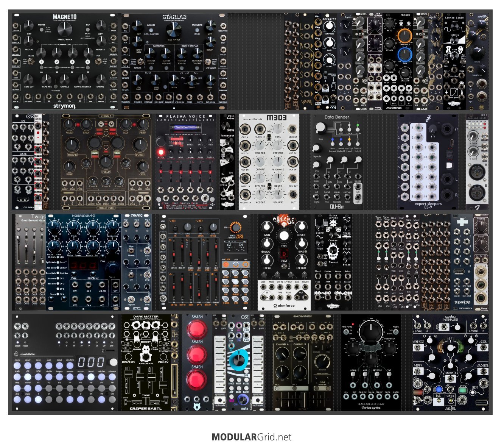Click the Data Bender title
This screenshot has height=445, width=504.
point(337,117)
